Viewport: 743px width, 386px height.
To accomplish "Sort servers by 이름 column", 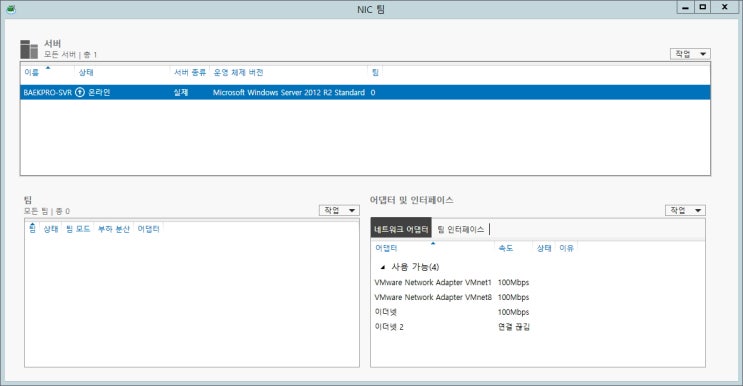I will tap(32, 72).
